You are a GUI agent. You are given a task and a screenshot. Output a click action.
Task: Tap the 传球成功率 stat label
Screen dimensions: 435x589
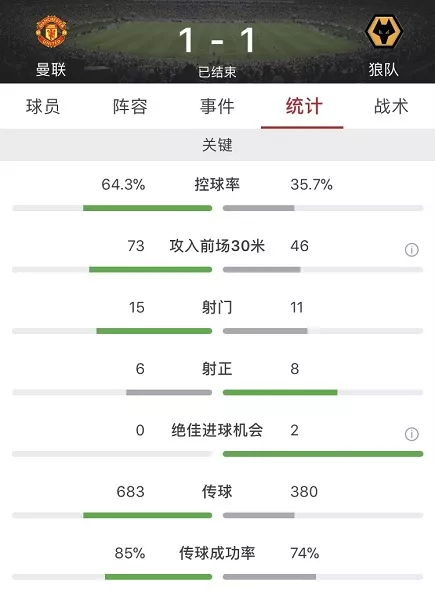(x=217, y=553)
